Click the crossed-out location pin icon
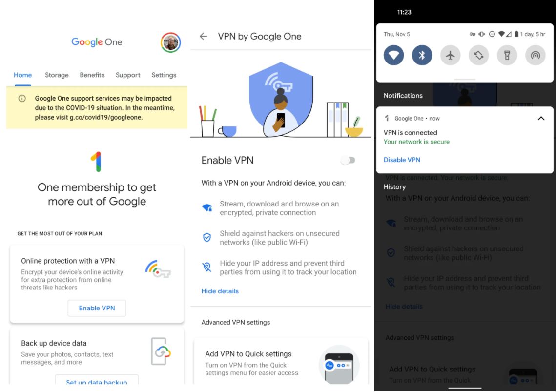This screenshot has width=556, height=392. [206, 267]
